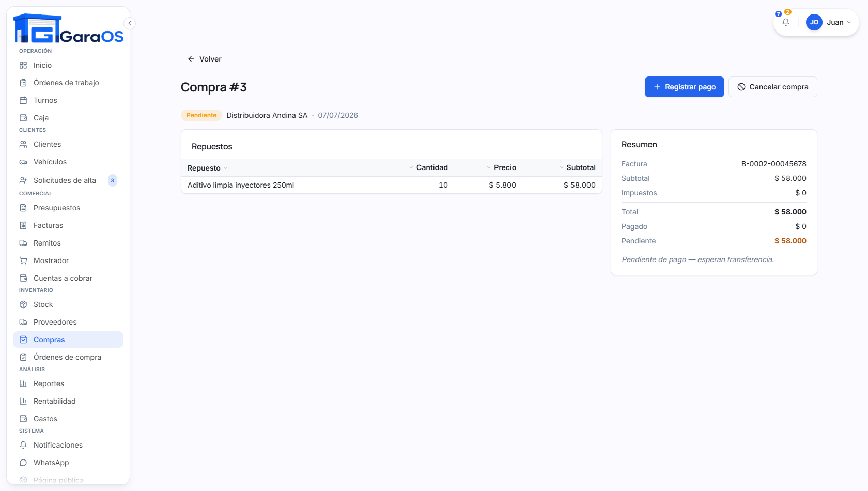Image resolution: width=868 pixels, height=491 pixels.
Task: Click the Facturas receipt icon
Action: 23,225
